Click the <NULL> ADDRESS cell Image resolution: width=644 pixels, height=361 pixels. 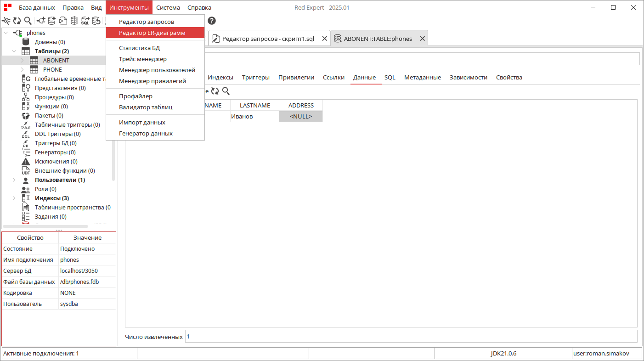tap(301, 116)
